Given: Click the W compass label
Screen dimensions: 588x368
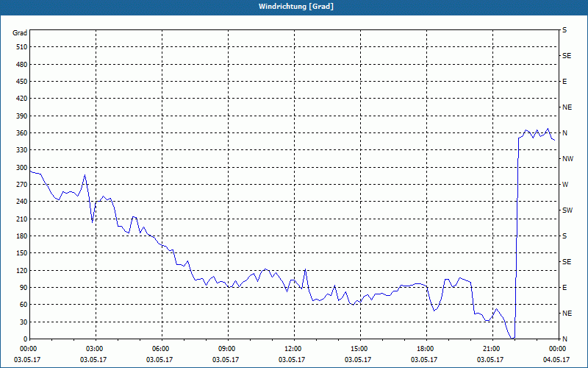Looking at the screenshot, I should coord(565,185).
